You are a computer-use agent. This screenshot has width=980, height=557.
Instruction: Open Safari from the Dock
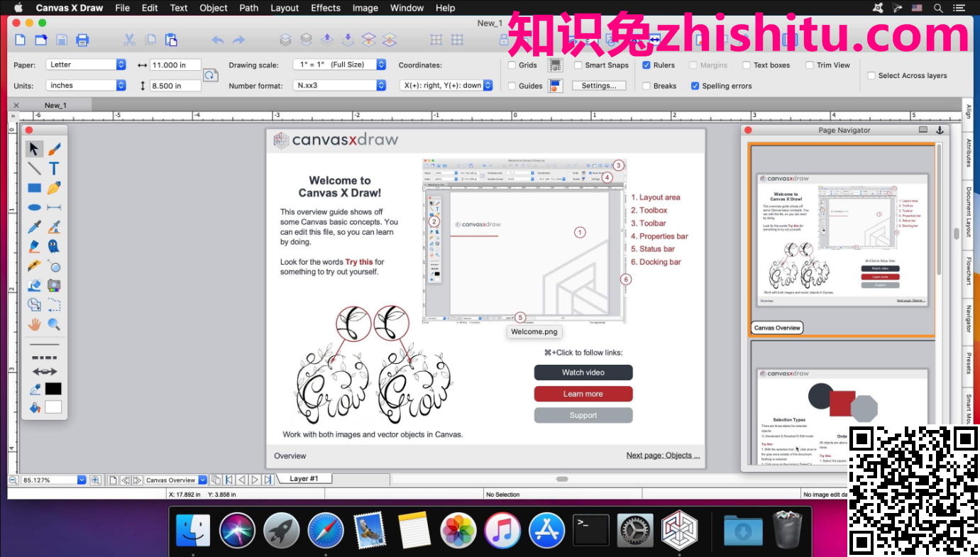click(326, 531)
